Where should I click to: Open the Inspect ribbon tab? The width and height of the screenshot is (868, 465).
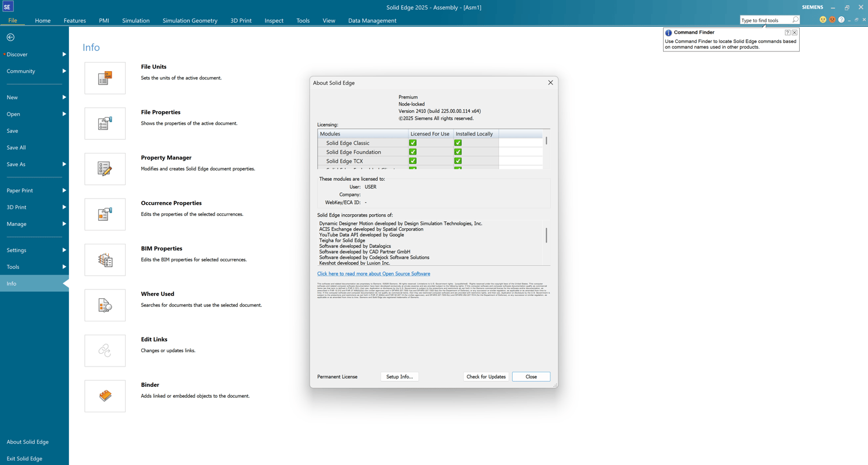(274, 20)
